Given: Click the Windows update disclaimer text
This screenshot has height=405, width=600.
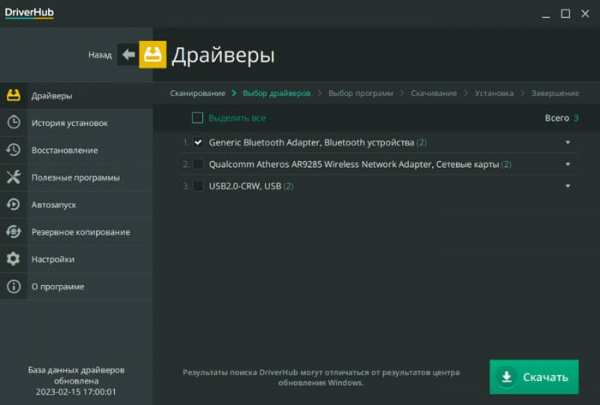Looking at the screenshot, I should [x=321, y=377].
